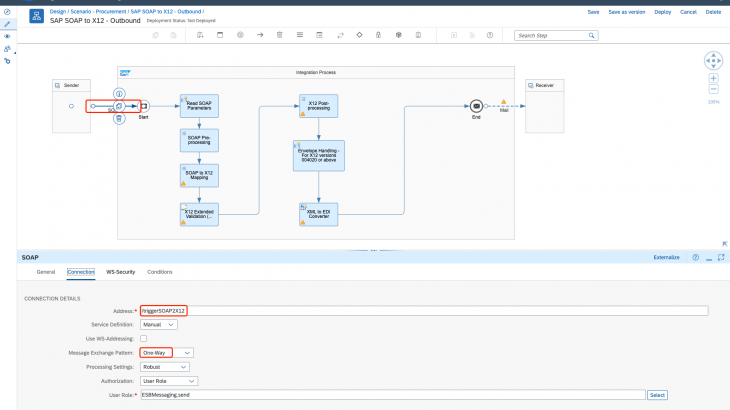Open the fourth sidebar icon below the eye
This screenshot has height=410, width=730.
(7, 48)
